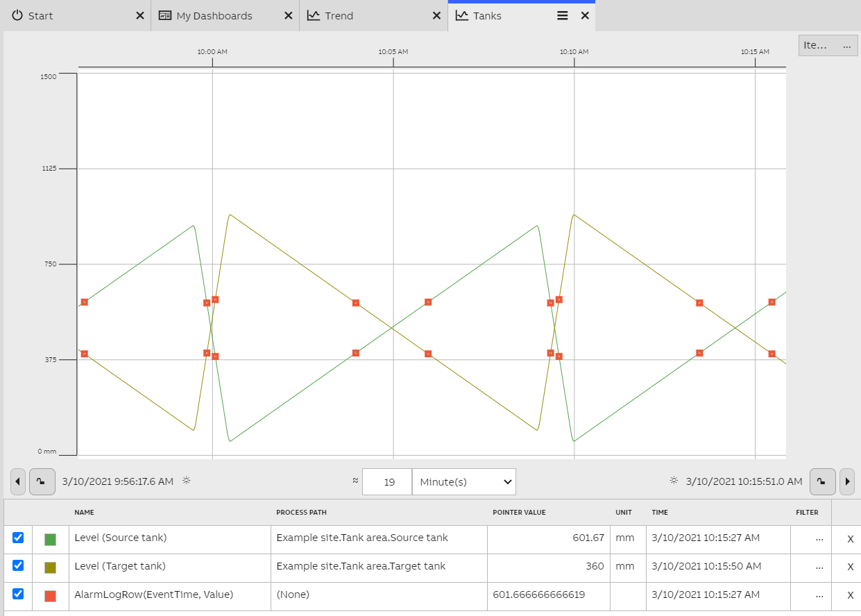Click end timestamp 3/10/2021 10:15:51.0 AM
Viewport: 861px width, 616px height.
click(x=744, y=481)
